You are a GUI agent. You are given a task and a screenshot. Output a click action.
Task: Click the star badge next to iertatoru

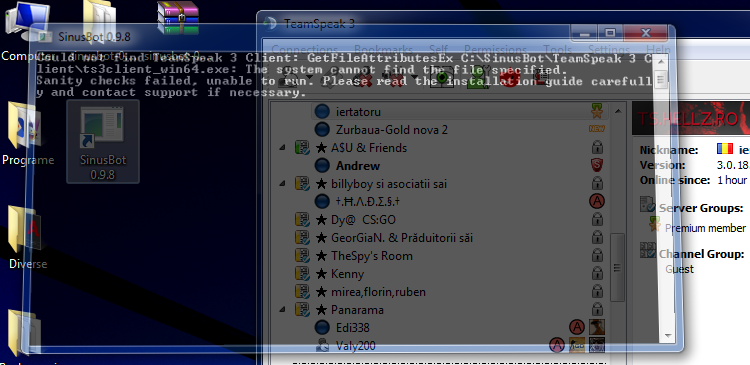point(596,111)
